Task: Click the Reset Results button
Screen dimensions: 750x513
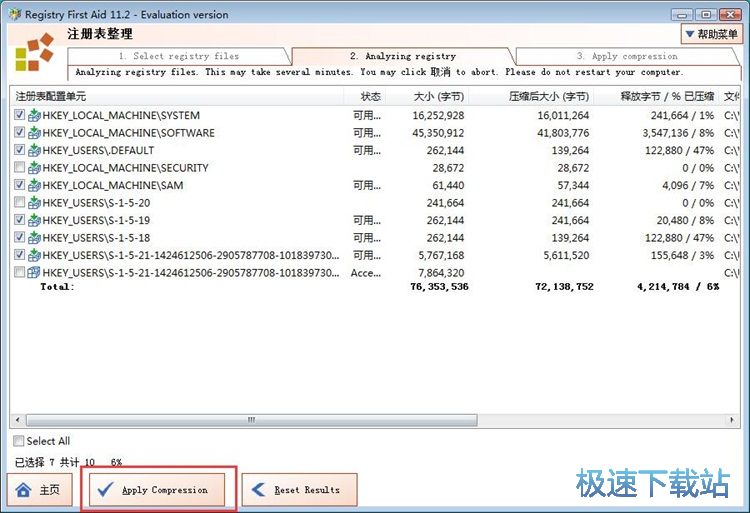Action: 299,490
